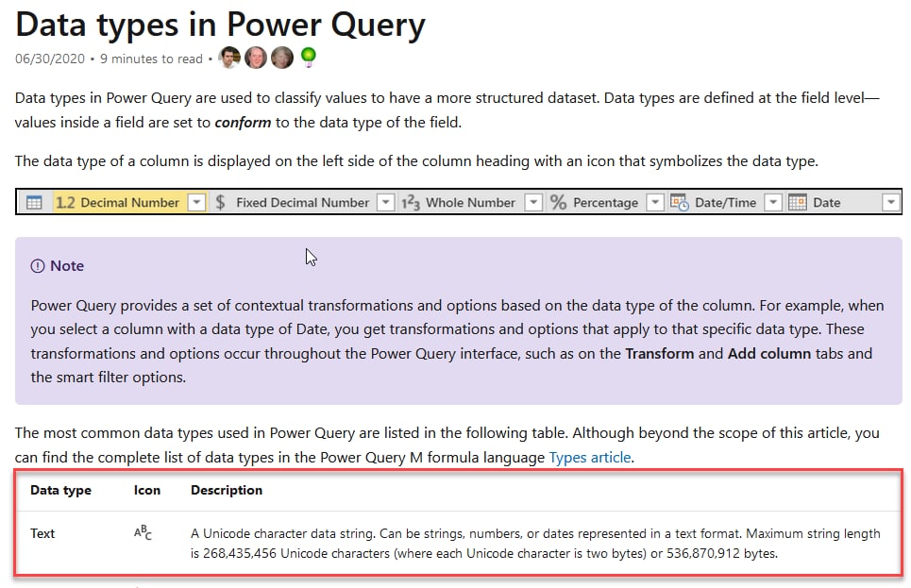The image size is (911, 588).
Task: Click the 123 Whole Number type icon
Action: [x=410, y=202]
